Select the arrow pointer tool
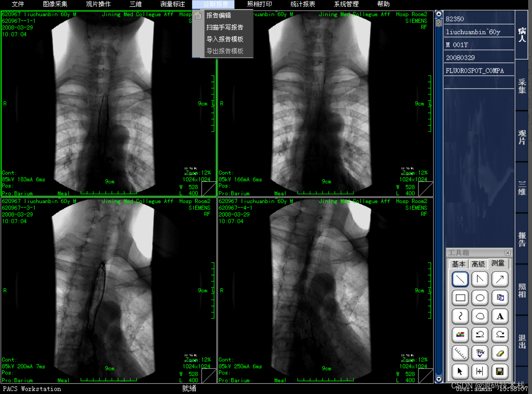Image resolution: width=532 pixels, height=394 pixels. click(460, 371)
